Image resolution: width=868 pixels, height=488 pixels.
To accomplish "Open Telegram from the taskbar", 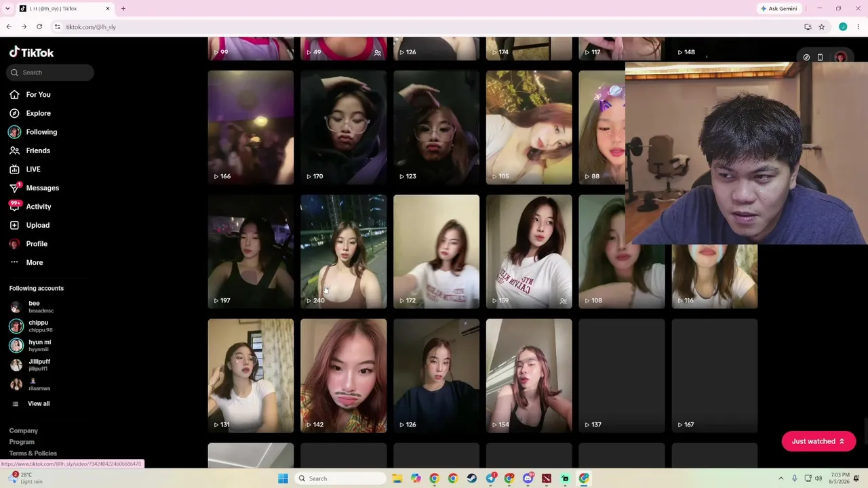I will tap(490, 479).
